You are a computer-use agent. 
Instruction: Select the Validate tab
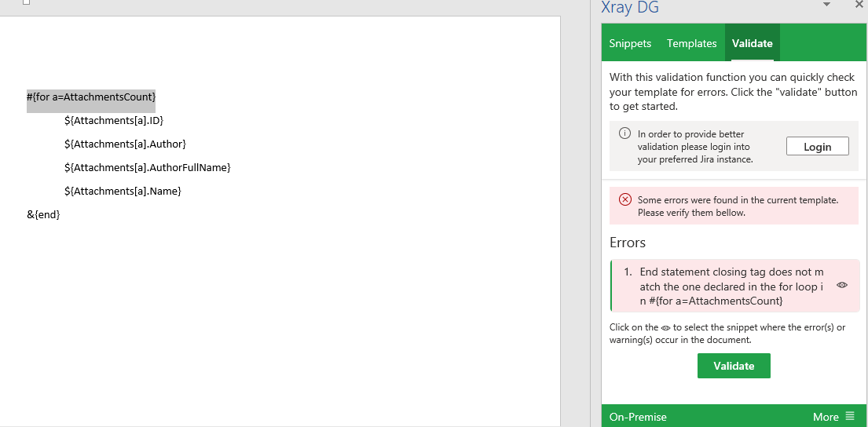(753, 43)
